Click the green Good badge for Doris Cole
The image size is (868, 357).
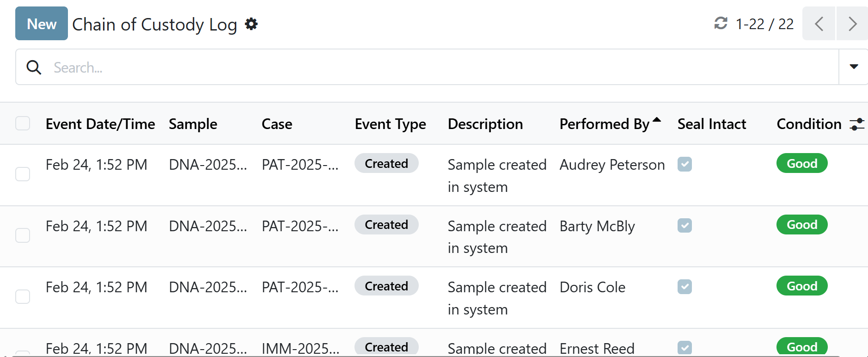(801, 286)
